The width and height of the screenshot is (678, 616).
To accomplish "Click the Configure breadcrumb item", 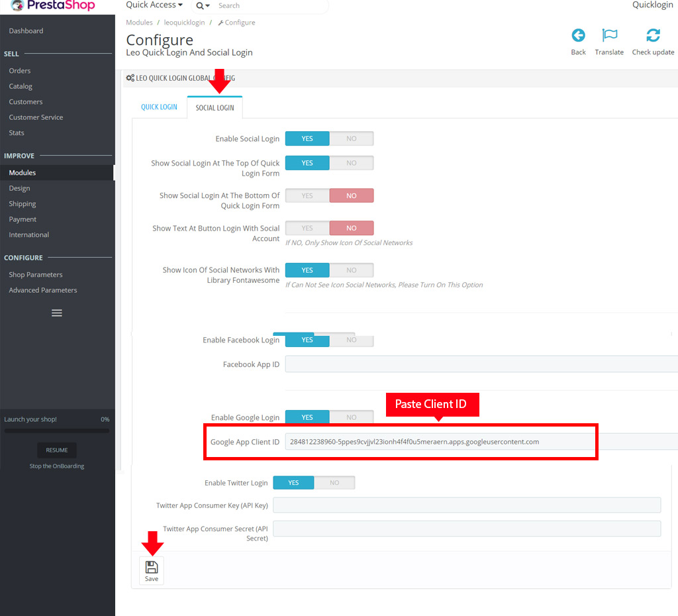I will tap(236, 23).
